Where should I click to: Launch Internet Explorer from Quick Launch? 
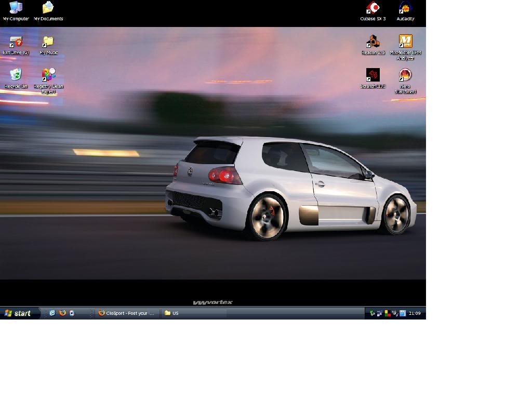point(52,313)
